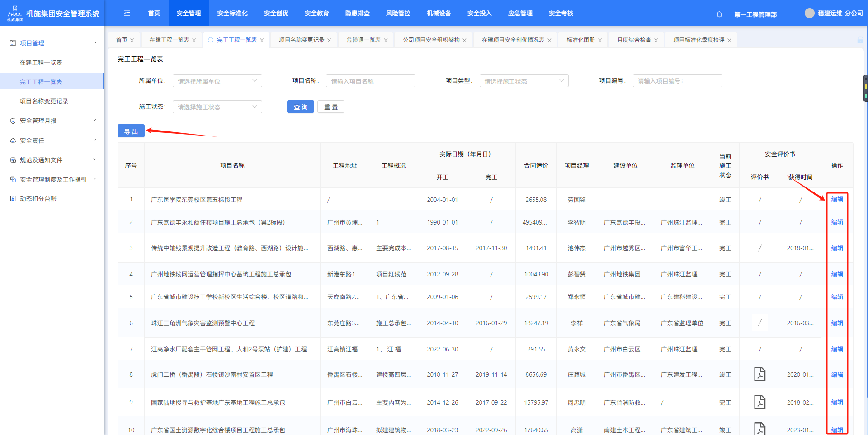Expand the 安全管理月报 sidebar menu
The image size is (868, 435).
[x=52, y=121]
